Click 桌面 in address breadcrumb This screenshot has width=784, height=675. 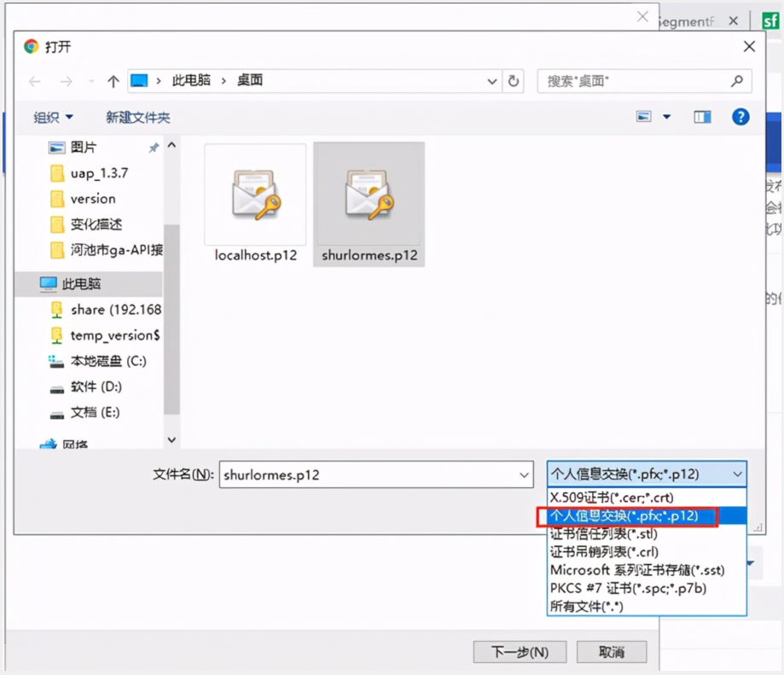tap(249, 80)
